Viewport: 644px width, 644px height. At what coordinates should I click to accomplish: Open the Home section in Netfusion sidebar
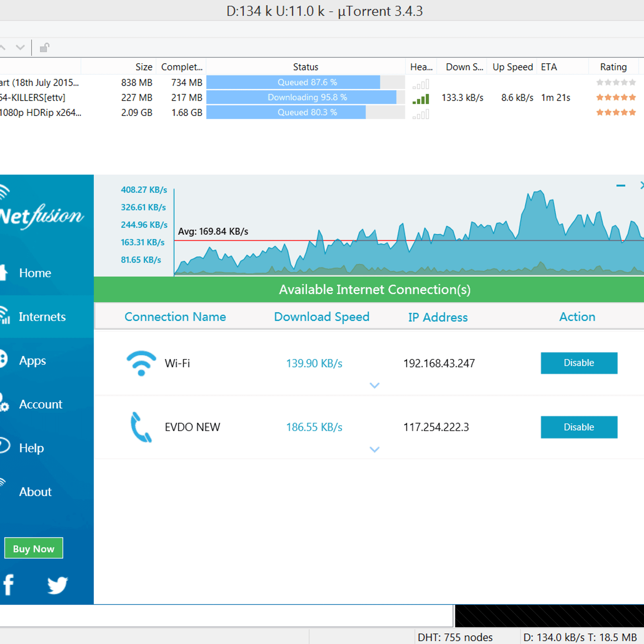(35, 273)
